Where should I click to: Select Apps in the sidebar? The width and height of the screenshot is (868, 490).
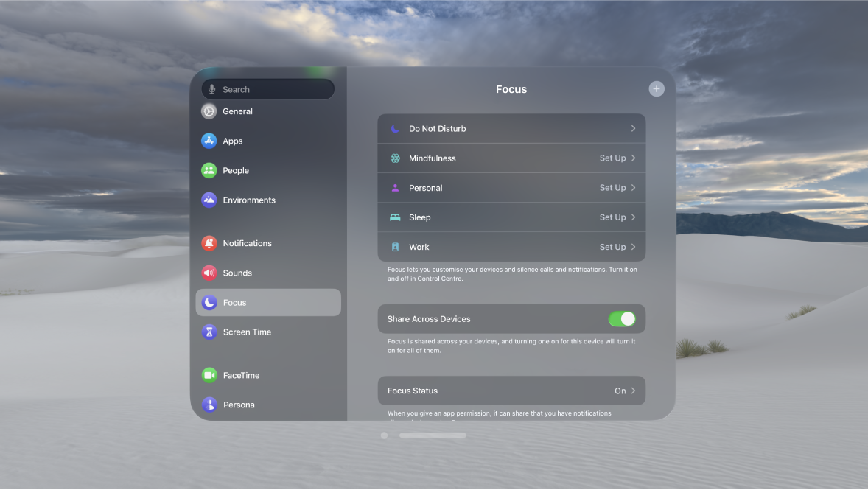(233, 141)
